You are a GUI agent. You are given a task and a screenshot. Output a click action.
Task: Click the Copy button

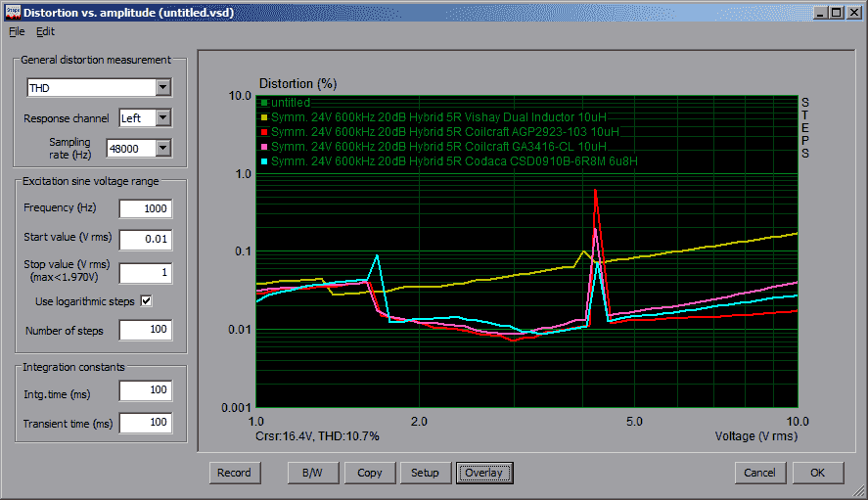pos(369,473)
